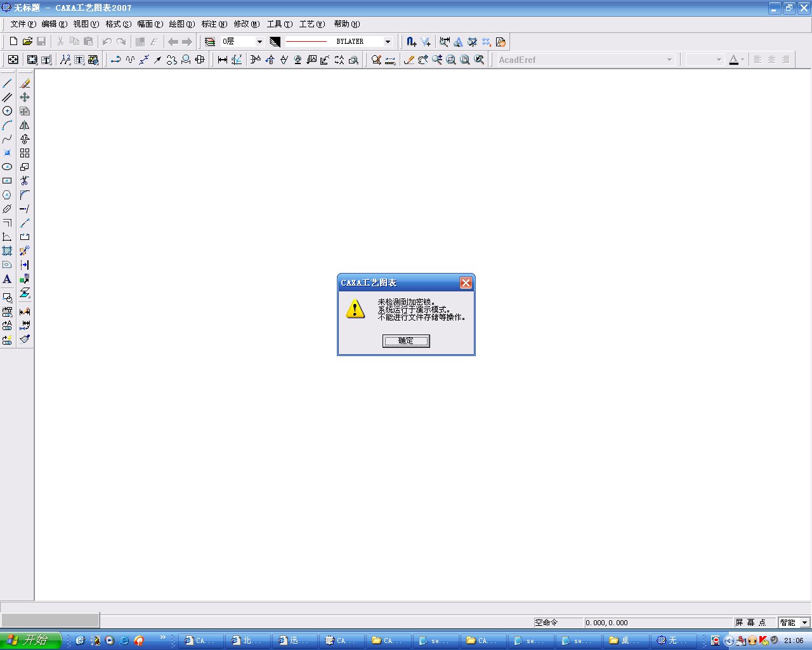Close the CAXA工艺图表 warning dialog

[466, 283]
